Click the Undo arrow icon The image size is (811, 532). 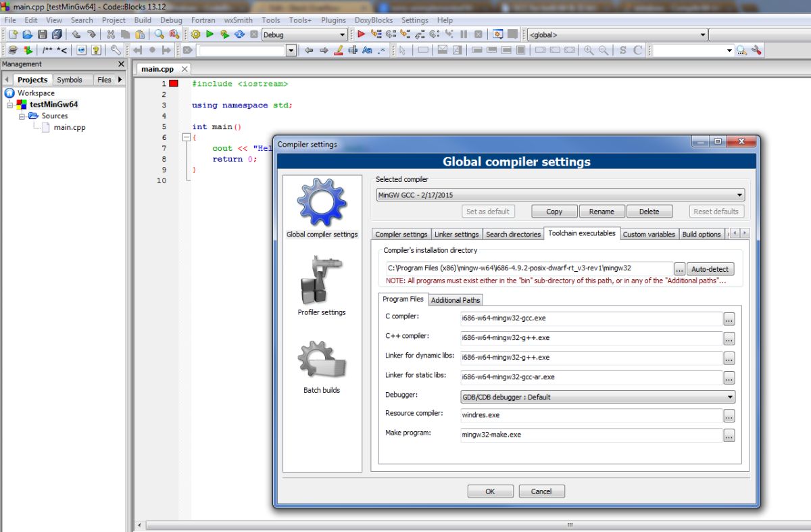[x=76, y=34]
